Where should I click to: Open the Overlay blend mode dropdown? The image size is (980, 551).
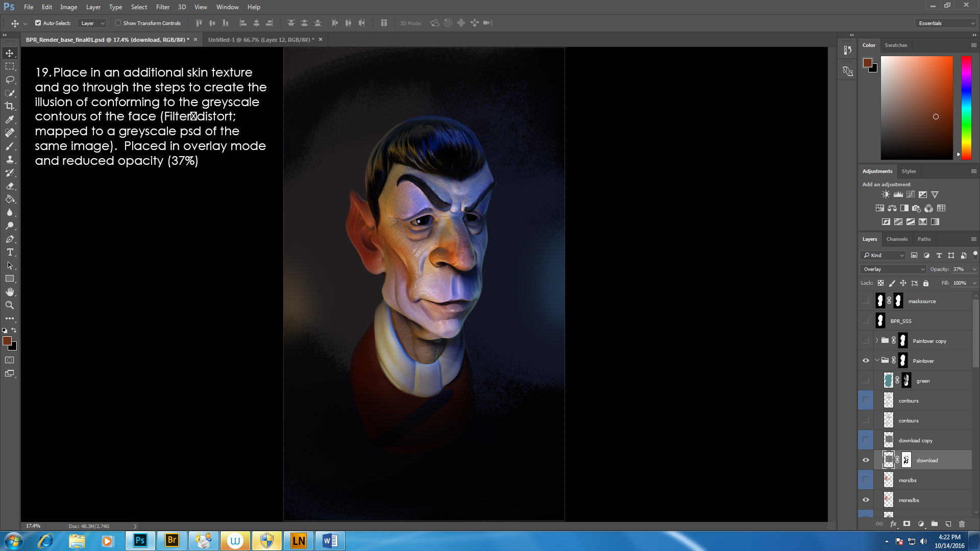click(x=893, y=269)
